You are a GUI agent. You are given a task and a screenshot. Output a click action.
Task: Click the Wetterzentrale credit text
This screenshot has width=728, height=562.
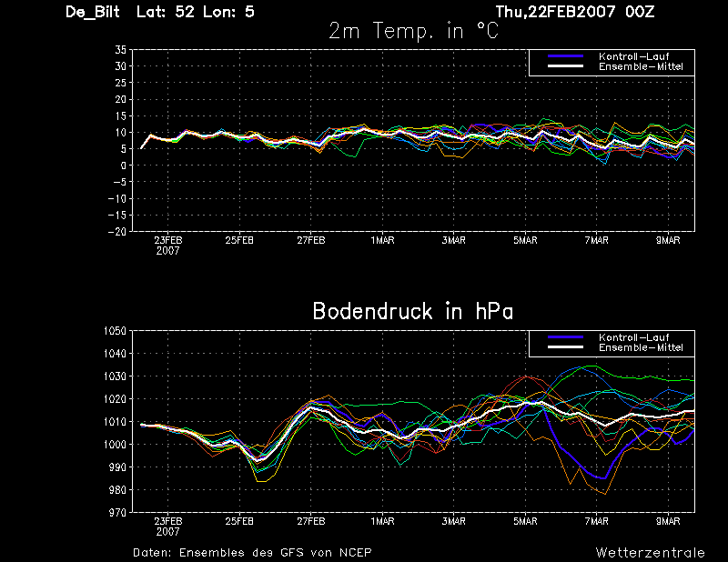[651, 553]
